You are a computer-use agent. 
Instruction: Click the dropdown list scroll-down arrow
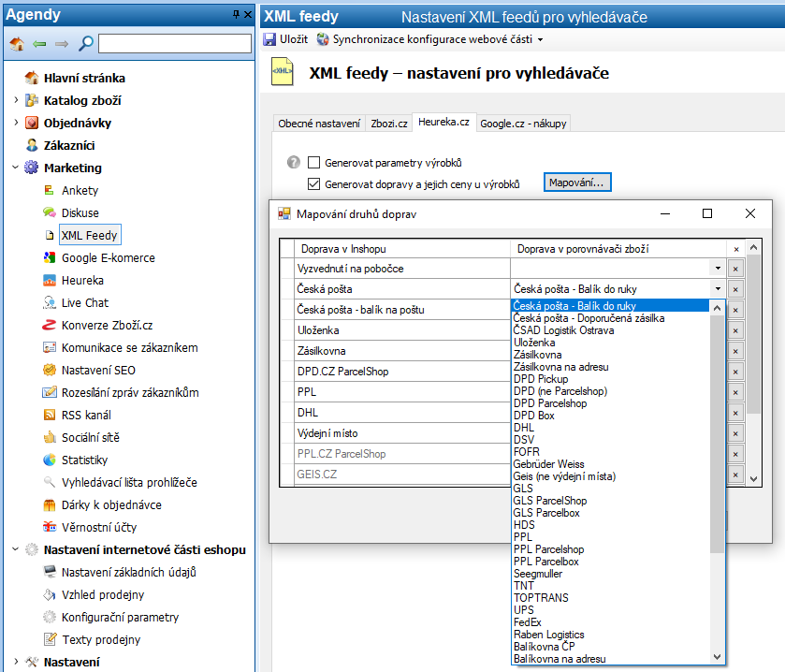(x=717, y=656)
